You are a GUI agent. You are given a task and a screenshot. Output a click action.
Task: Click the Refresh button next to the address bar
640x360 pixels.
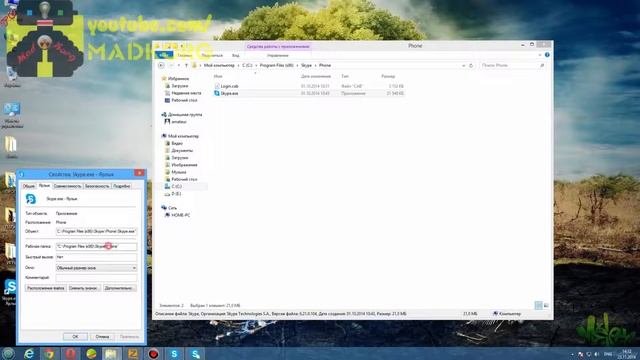click(471, 65)
